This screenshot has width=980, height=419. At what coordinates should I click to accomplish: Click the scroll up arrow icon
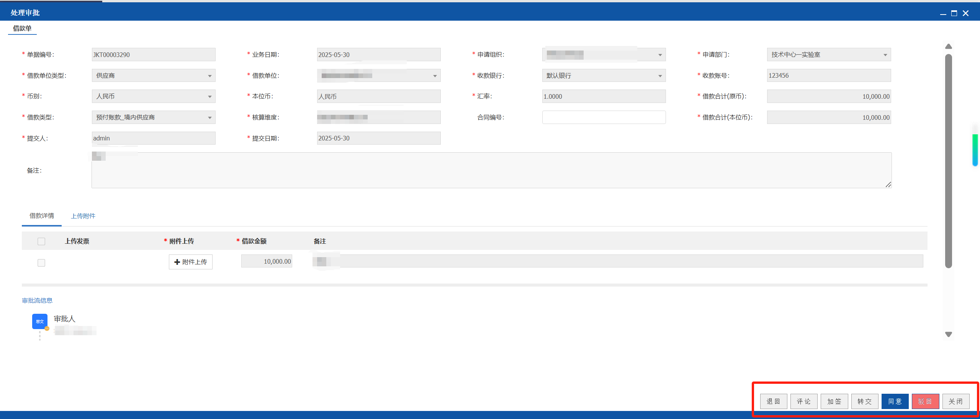[x=948, y=46]
